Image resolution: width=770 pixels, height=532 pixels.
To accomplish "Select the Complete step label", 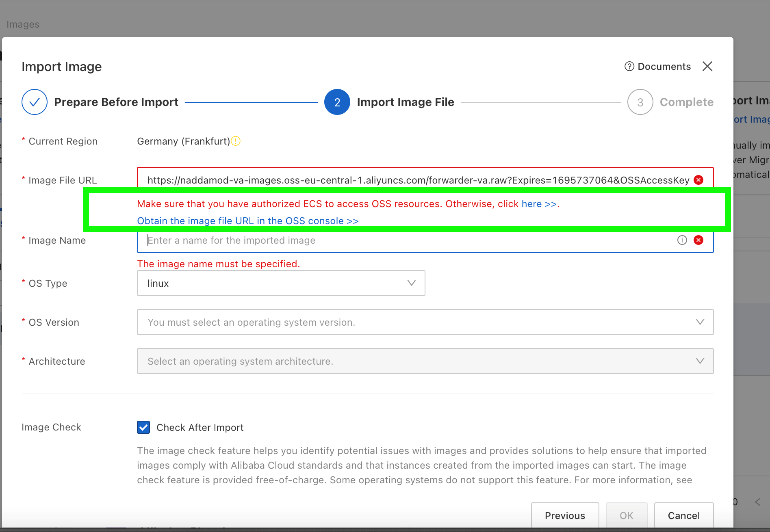I will (x=687, y=102).
